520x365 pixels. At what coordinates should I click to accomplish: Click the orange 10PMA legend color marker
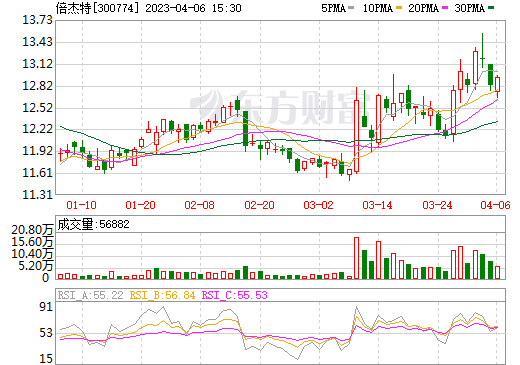[x=400, y=8]
